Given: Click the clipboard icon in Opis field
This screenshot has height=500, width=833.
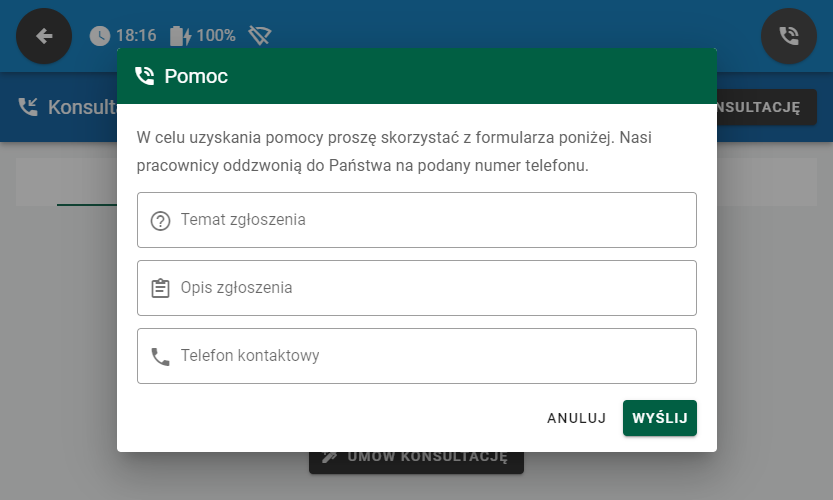Looking at the screenshot, I should click(160, 288).
